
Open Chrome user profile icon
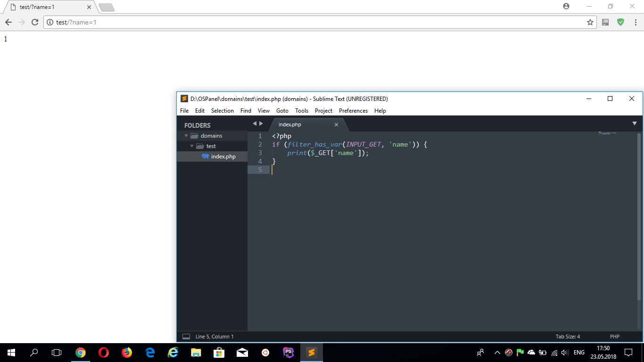click(x=566, y=6)
